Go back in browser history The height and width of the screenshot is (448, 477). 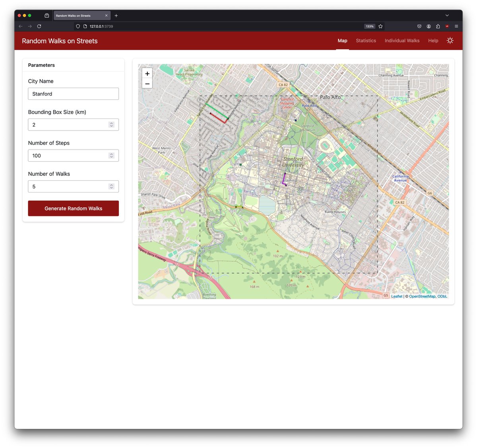coord(21,26)
